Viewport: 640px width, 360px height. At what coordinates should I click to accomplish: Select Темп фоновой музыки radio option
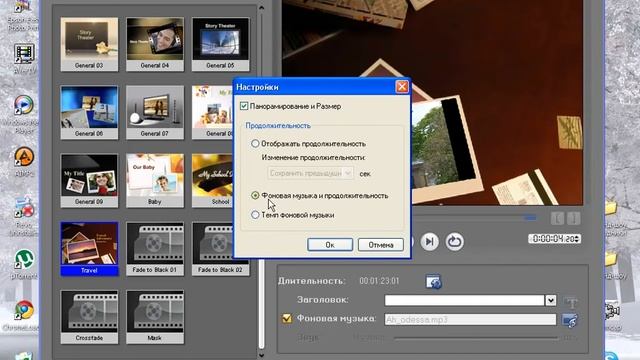[x=255, y=215]
